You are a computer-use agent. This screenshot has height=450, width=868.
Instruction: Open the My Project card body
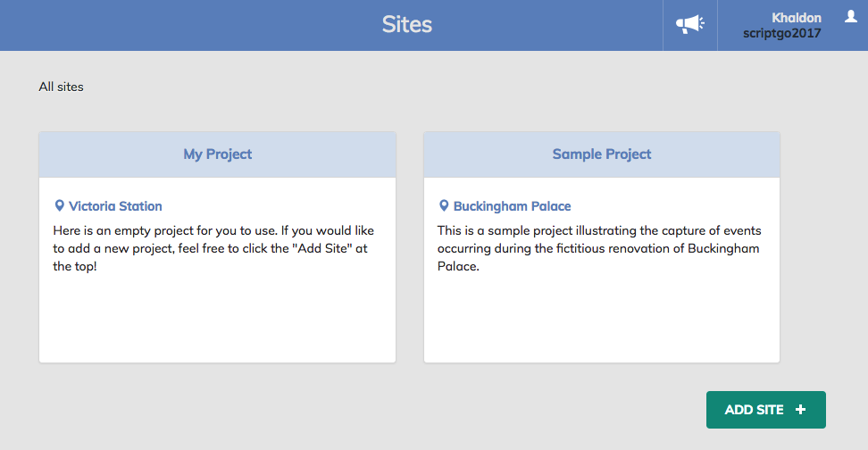[218, 271]
